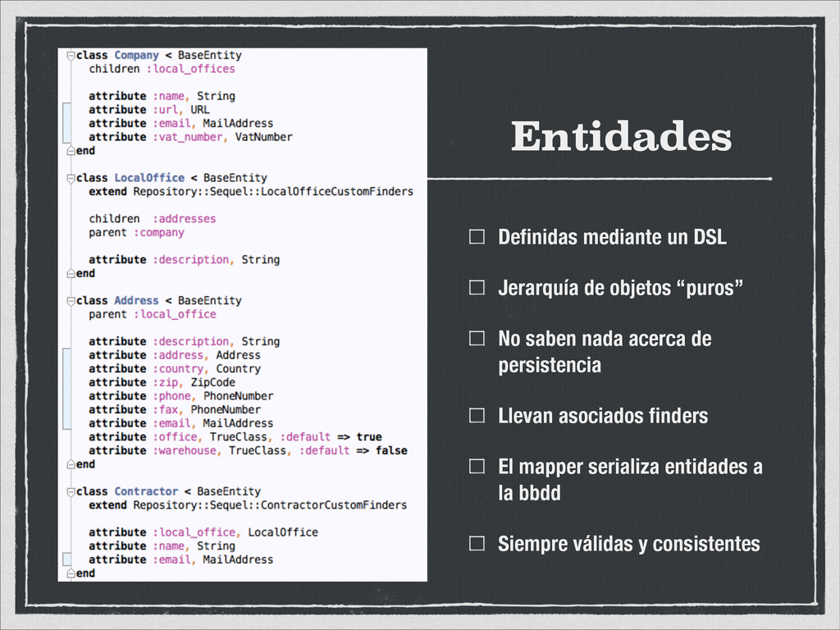Collapse the class Contractor fold marker
The image size is (840, 630).
click(x=71, y=492)
